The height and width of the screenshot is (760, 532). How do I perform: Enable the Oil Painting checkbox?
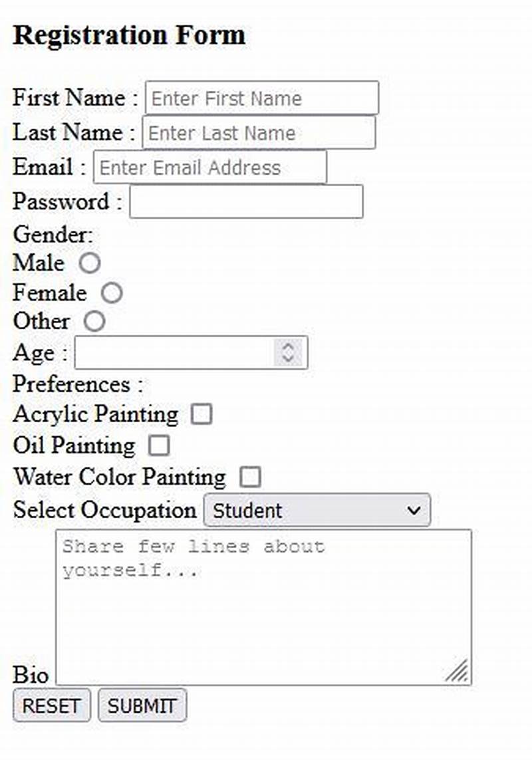(158, 445)
